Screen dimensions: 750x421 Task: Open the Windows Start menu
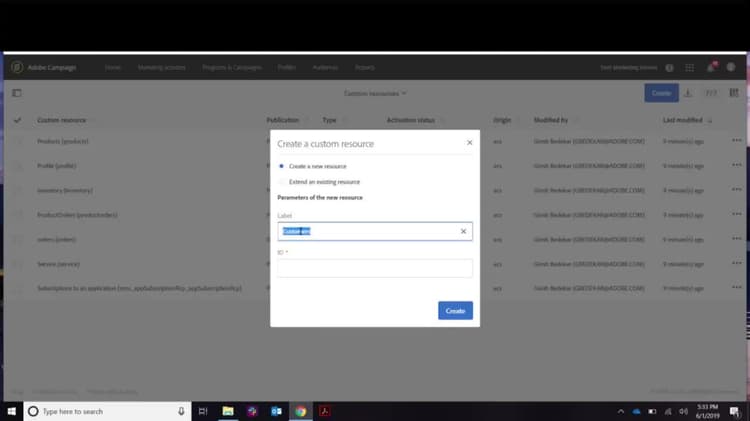(11, 411)
